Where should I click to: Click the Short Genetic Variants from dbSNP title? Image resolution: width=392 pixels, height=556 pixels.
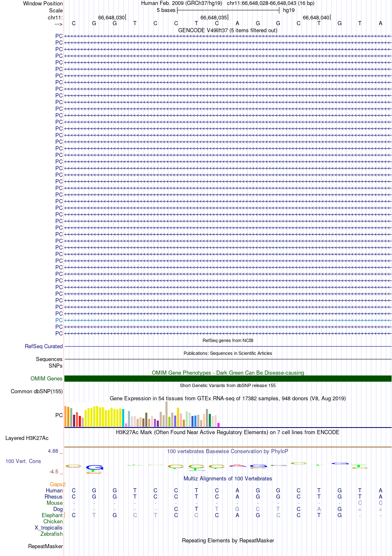pos(228,385)
